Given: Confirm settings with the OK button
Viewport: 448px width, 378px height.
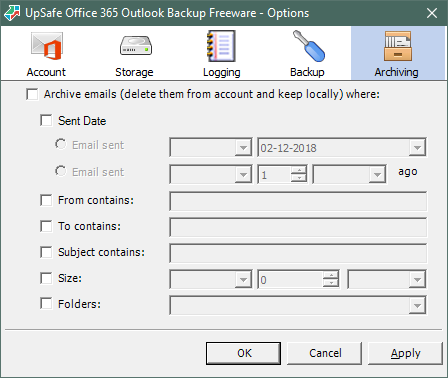Looking at the screenshot, I should 243,353.
